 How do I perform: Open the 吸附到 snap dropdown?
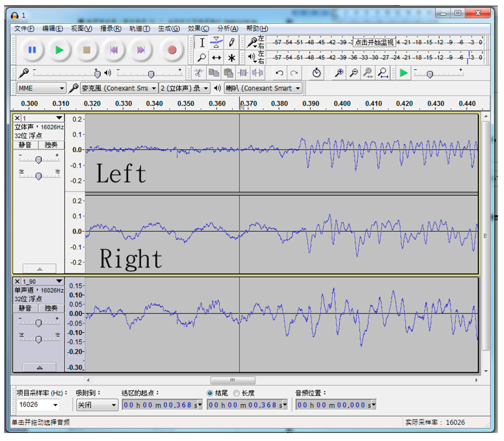(x=97, y=405)
